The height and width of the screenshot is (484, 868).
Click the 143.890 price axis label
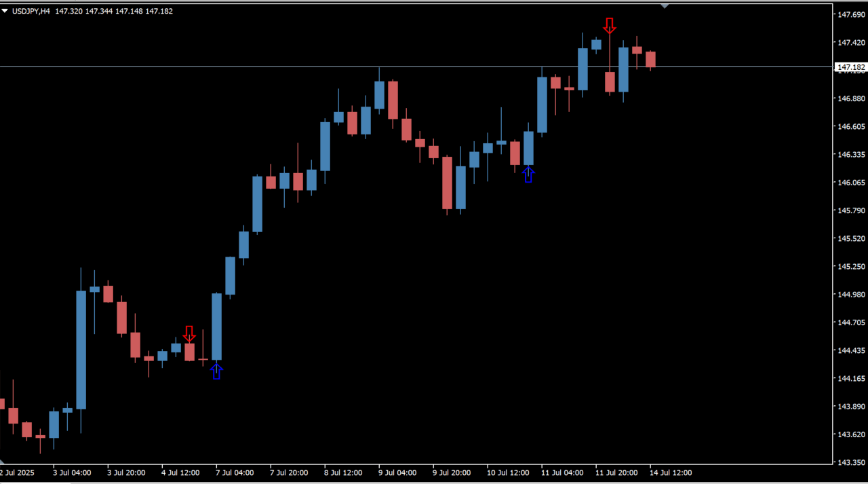point(852,407)
